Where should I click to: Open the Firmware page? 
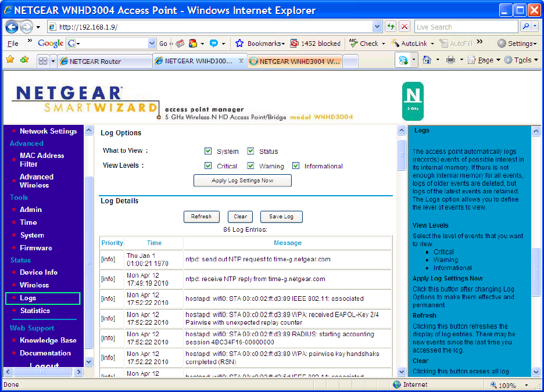click(35, 248)
